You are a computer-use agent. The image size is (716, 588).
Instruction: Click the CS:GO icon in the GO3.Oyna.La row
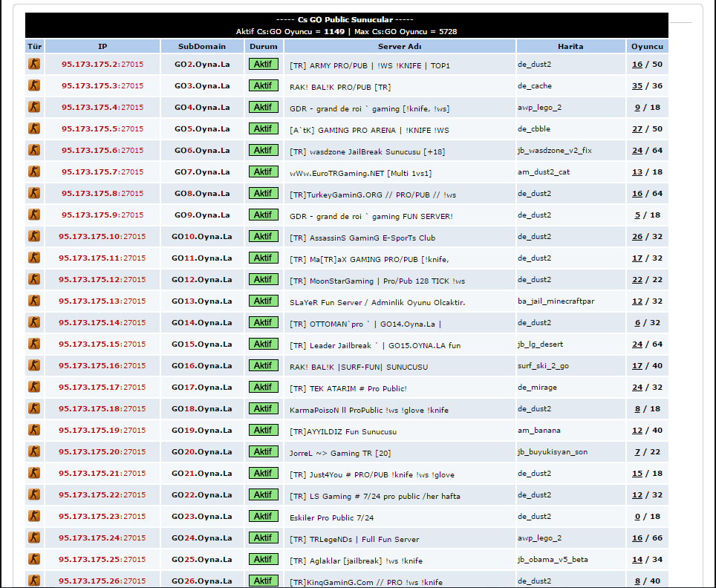[34, 85]
